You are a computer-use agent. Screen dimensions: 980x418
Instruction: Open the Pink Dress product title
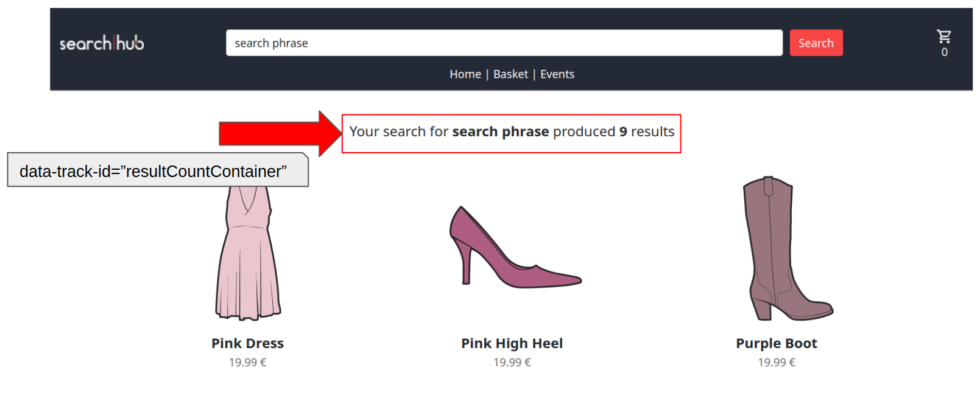click(x=248, y=343)
